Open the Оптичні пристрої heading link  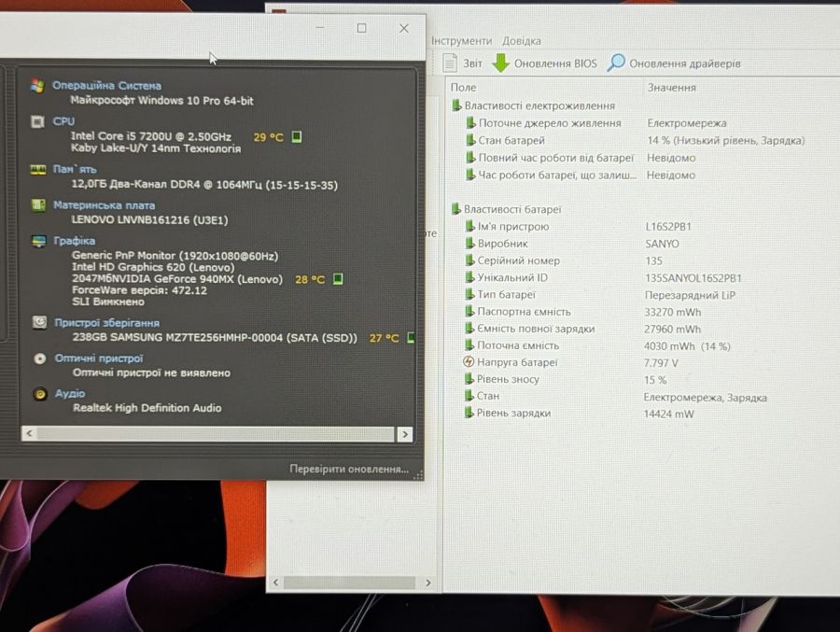tap(99, 358)
